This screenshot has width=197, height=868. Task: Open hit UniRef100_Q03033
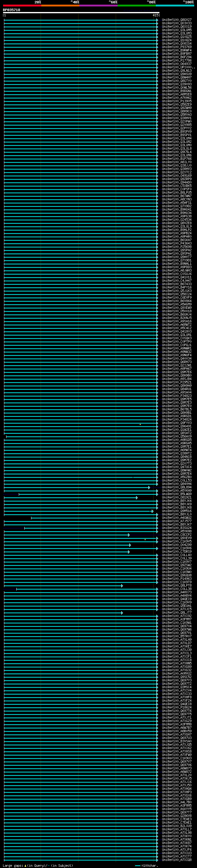point(177,23)
